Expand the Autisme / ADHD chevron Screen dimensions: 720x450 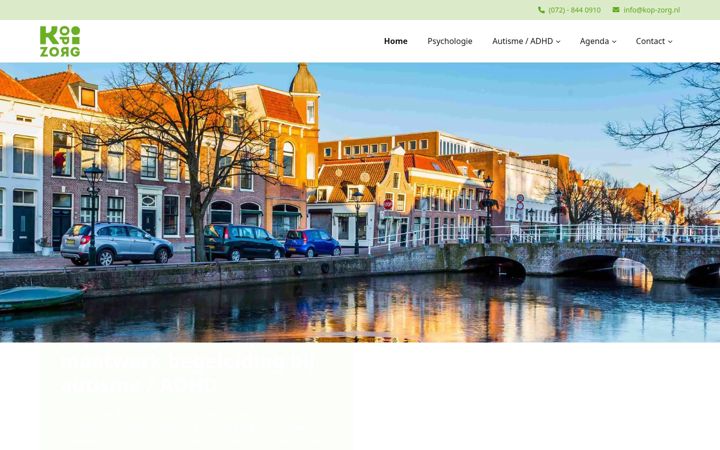click(558, 41)
